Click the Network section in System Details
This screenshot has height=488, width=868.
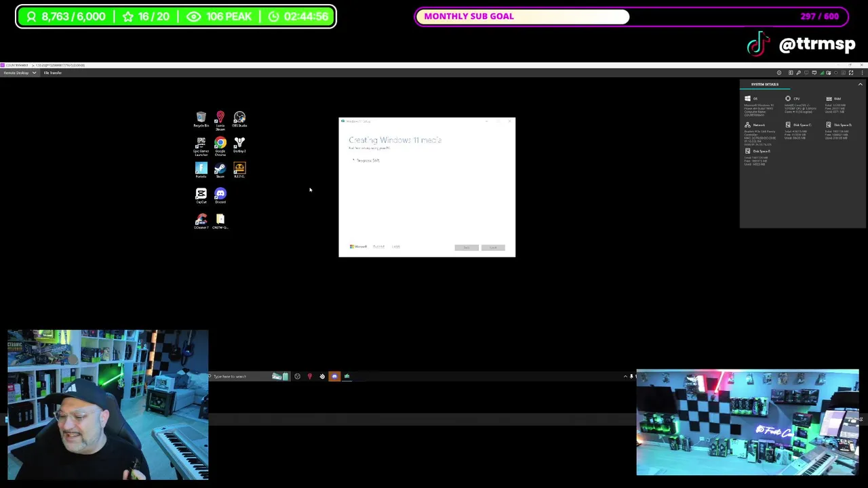pos(760,134)
